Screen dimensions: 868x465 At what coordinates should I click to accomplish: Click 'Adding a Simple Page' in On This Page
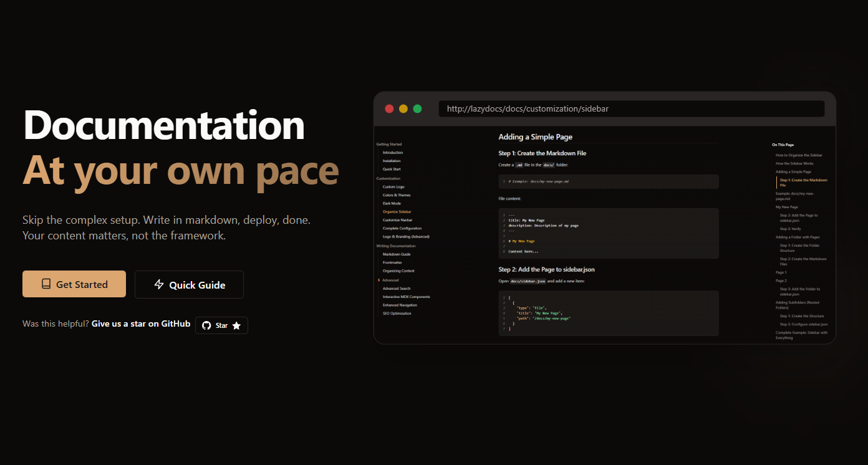click(x=793, y=171)
